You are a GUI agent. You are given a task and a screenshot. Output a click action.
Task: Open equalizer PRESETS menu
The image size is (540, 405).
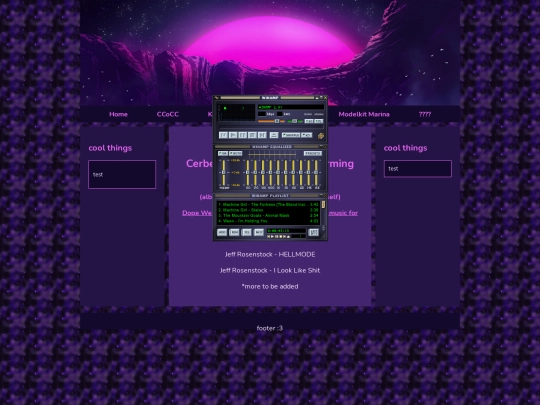coord(313,153)
